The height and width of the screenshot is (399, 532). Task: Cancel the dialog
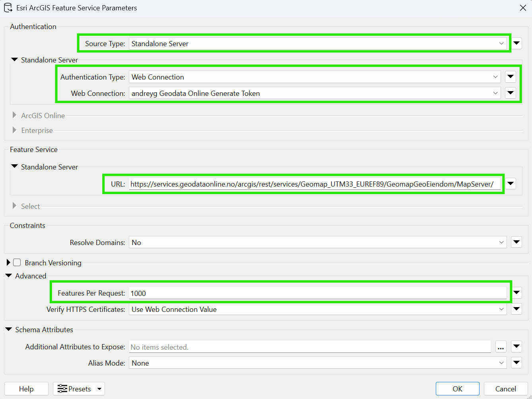[x=506, y=389]
